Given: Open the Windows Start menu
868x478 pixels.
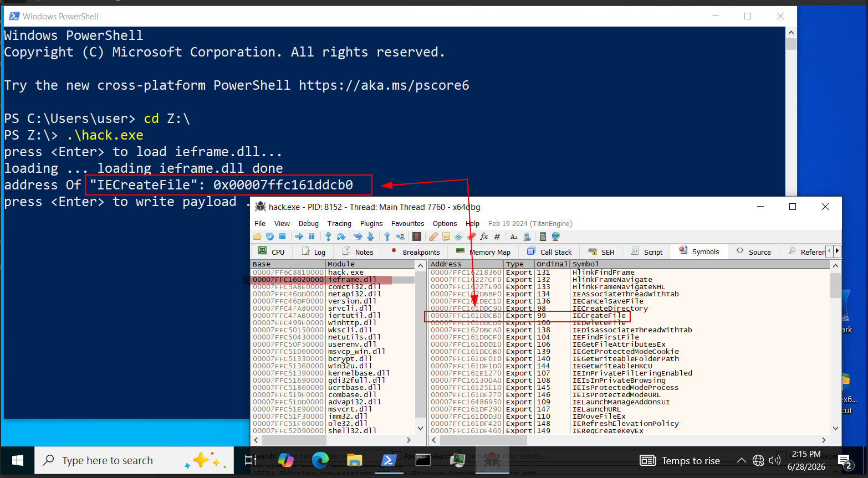Looking at the screenshot, I should pyautogui.click(x=18, y=460).
